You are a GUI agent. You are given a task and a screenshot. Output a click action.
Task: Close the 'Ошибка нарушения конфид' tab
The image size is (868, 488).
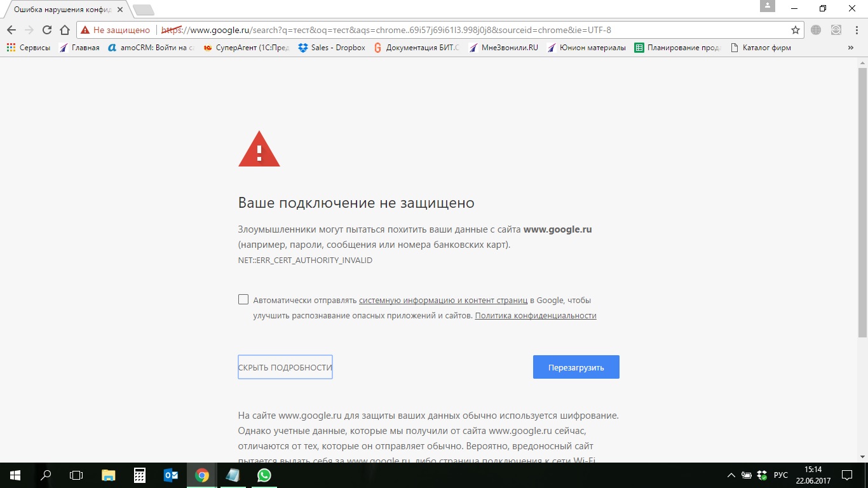[120, 10]
